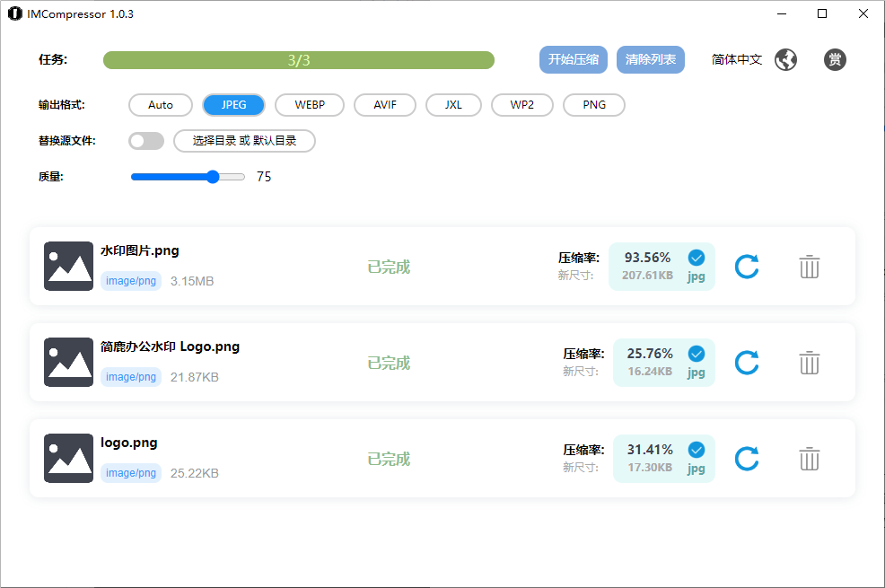Click file name 水印图片.png

pos(140,250)
